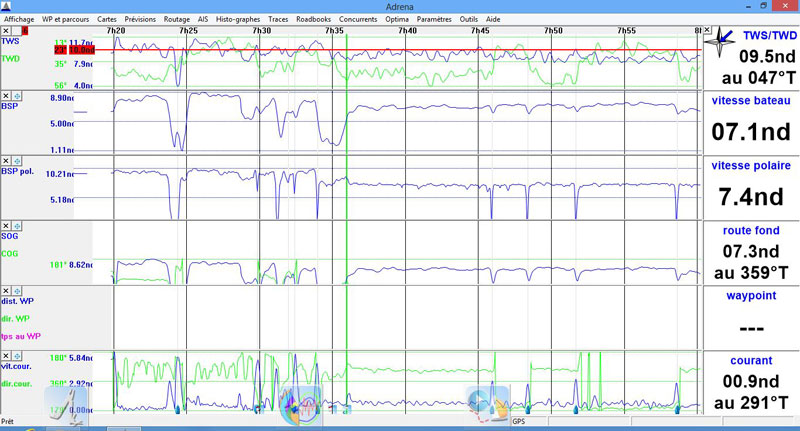Open the Aide menu
Screen dimensions: 800x431
(x=493, y=19)
